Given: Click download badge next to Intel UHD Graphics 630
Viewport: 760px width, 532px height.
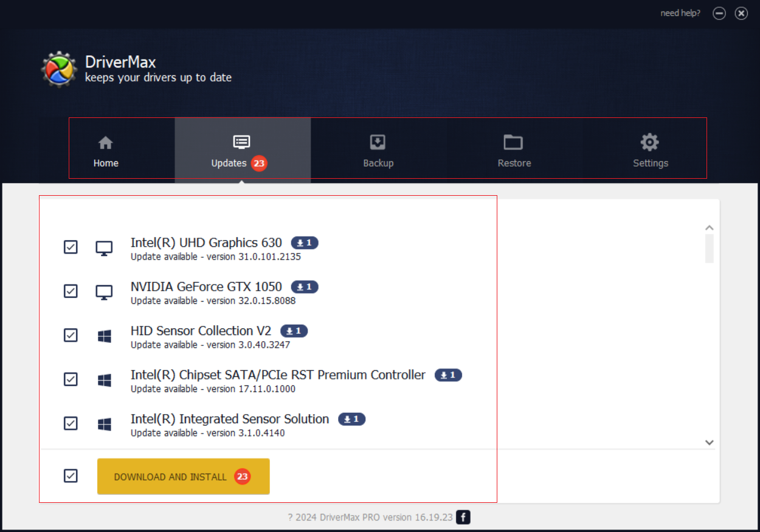Looking at the screenshot, I should click(305, 243).
